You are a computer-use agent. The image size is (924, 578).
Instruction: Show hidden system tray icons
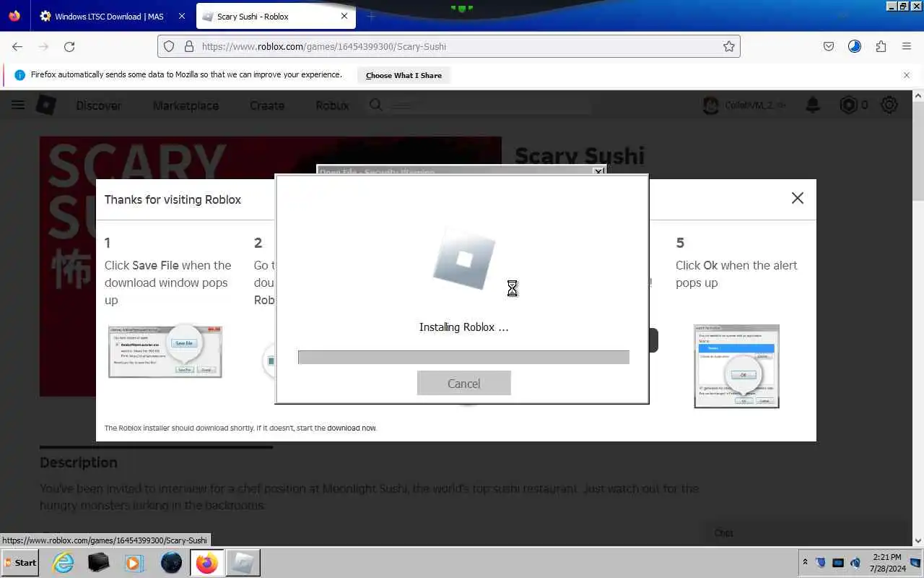805,562
